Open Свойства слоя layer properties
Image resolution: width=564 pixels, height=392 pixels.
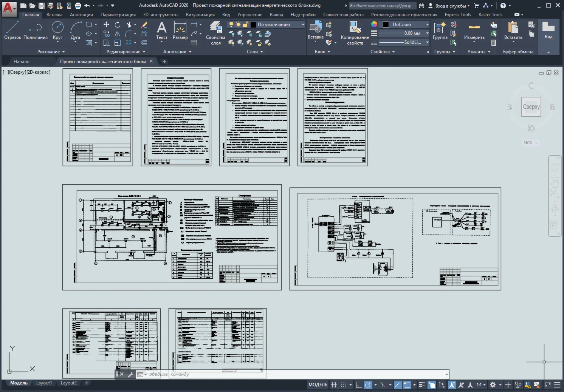pos(215,33)
